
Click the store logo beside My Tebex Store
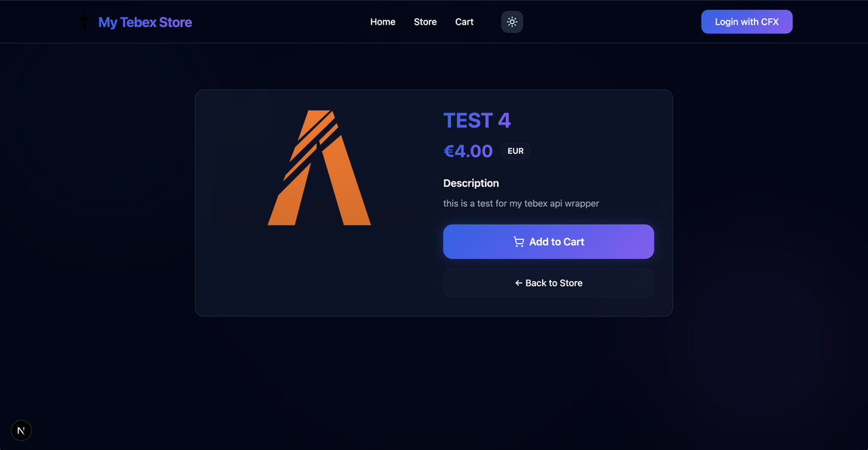point(84,22)
